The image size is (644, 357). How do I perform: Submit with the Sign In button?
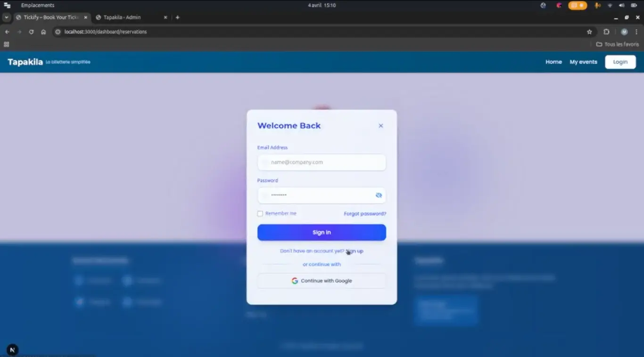(x=322, y=233)
